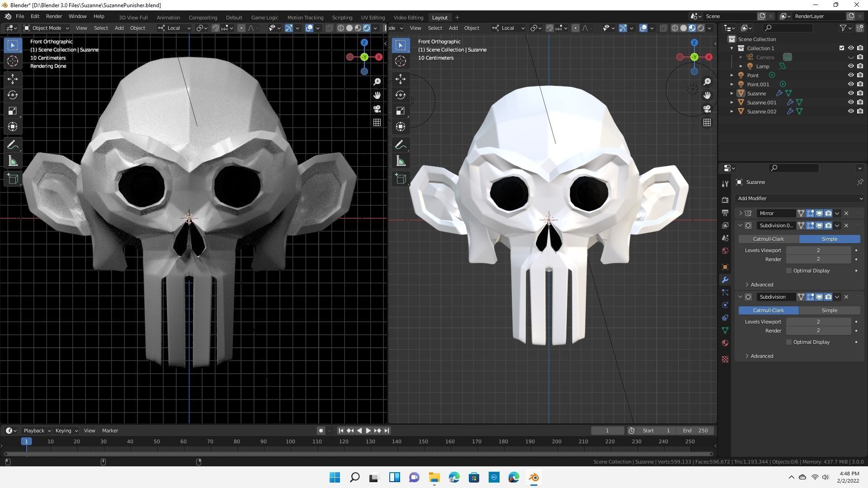Open the Object Data properties tab

725,330
